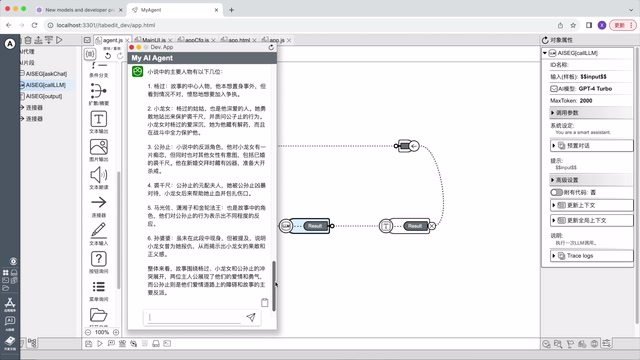
Task: Reload the Dev. App preview window
Action: click(x=271, y=47)
